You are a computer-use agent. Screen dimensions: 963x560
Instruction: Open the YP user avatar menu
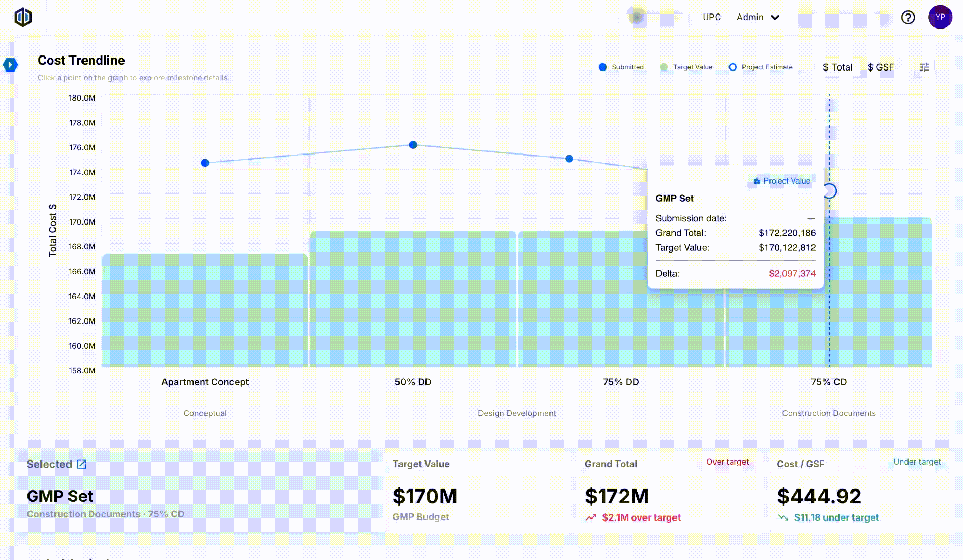(x=940, y=17)
